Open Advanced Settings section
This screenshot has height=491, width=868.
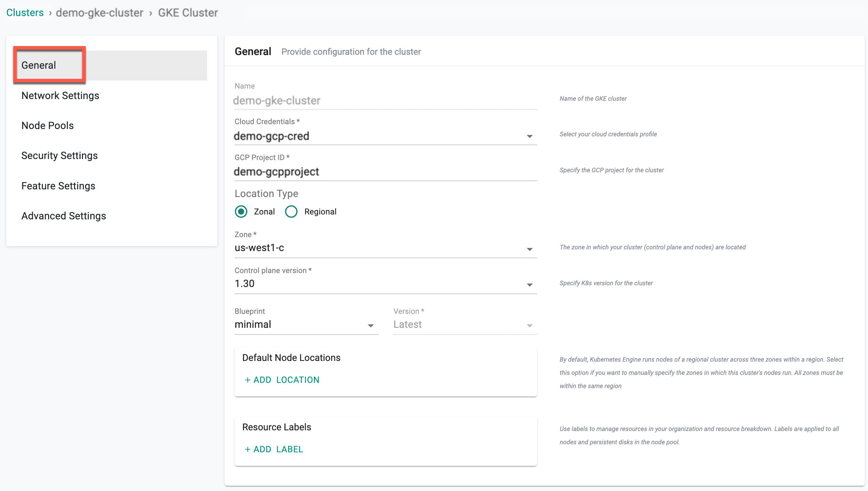[64, 216]
